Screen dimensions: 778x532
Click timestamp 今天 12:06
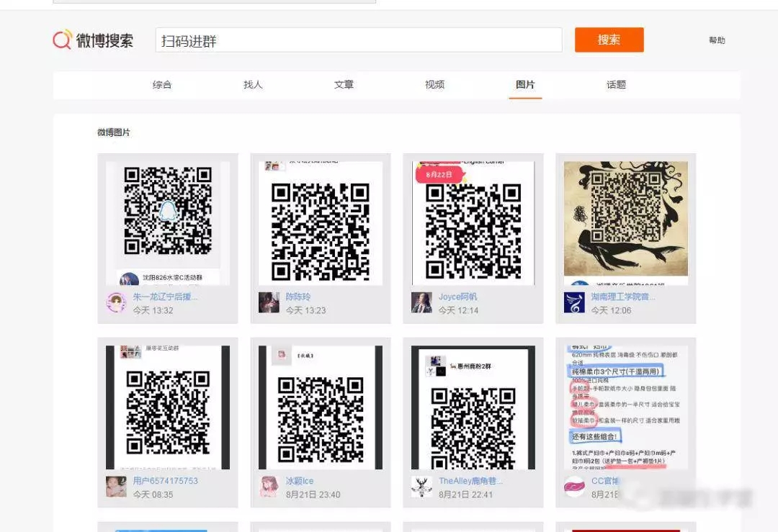click(x=612, y=310)
